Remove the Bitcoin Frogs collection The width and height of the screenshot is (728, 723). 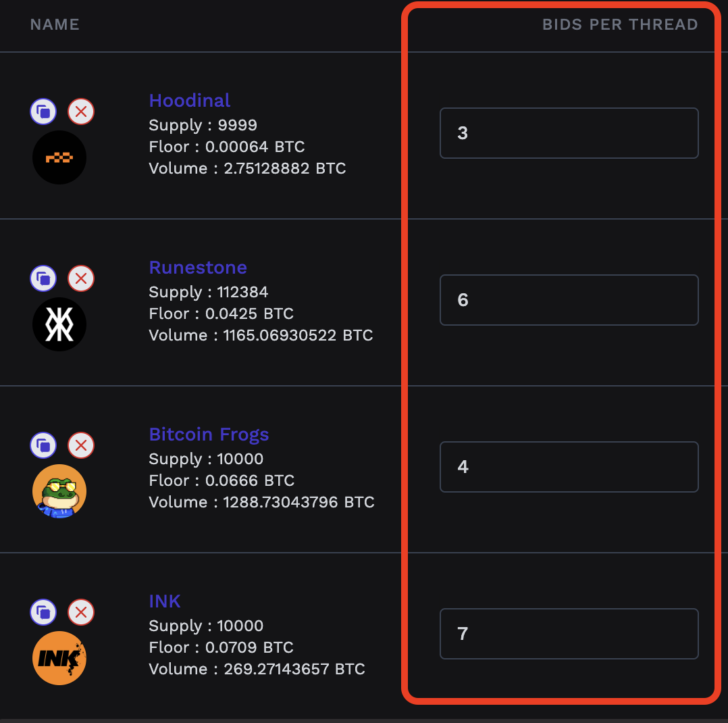pos(81,445)
